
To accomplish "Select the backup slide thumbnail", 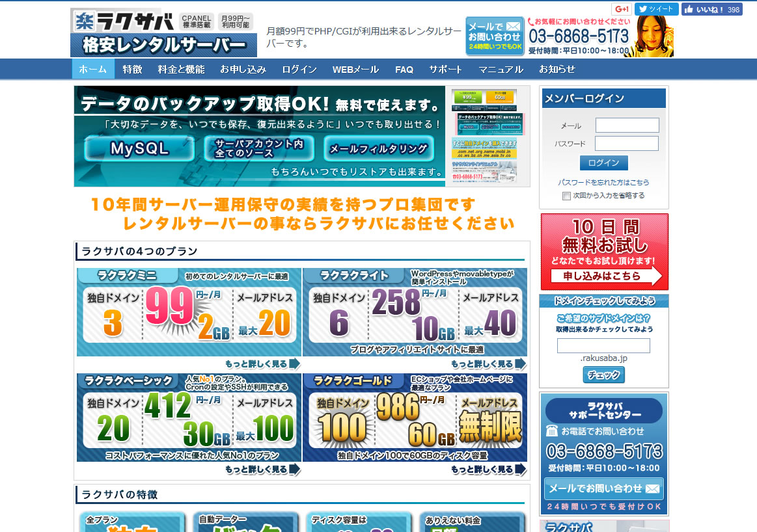I will coord(490,124).
